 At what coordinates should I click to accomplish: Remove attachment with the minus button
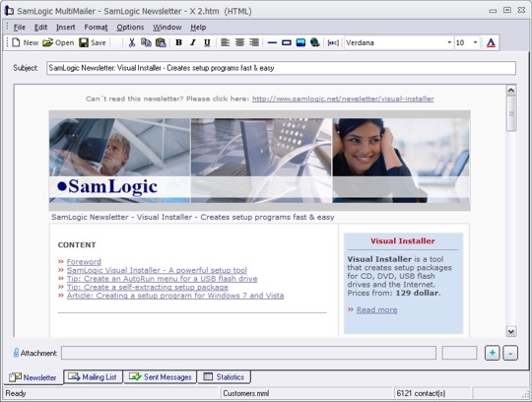coord(510,353)
